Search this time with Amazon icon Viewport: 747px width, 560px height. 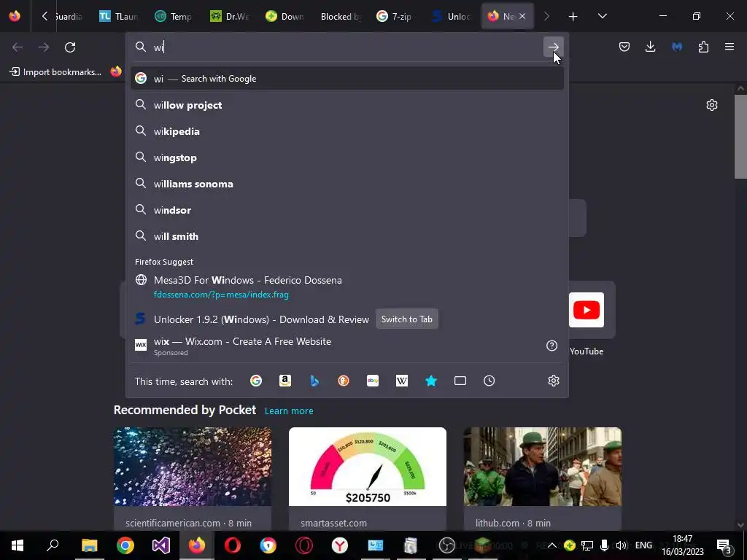[x=285, y=381]
